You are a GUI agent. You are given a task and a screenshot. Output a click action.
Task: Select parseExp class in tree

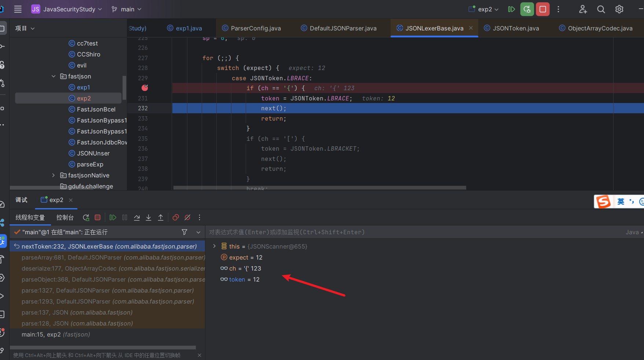[86, 164]
